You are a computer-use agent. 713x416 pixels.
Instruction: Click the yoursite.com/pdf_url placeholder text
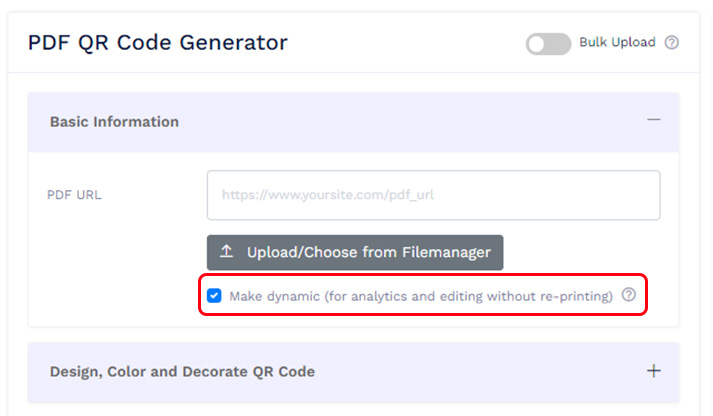[x=328, y=196]
